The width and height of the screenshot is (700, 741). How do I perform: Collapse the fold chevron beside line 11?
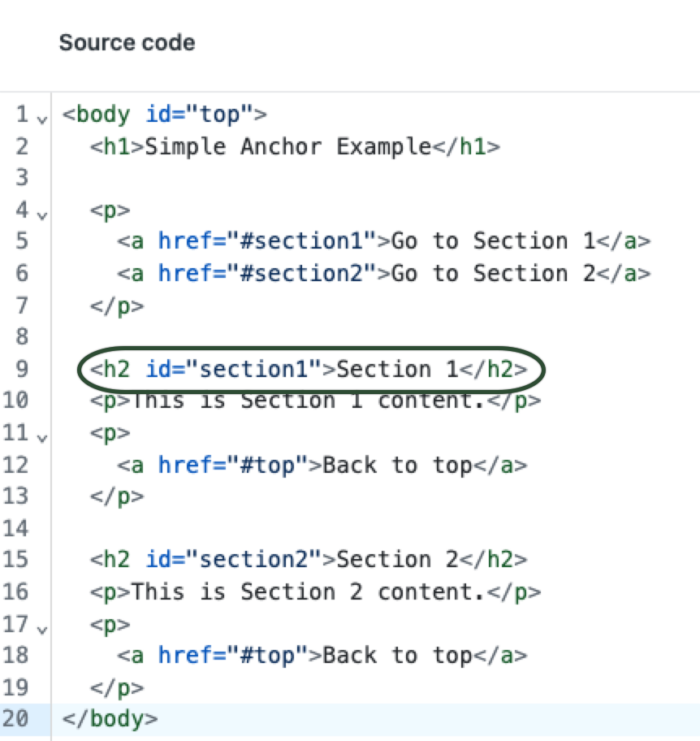pos(42,438)
